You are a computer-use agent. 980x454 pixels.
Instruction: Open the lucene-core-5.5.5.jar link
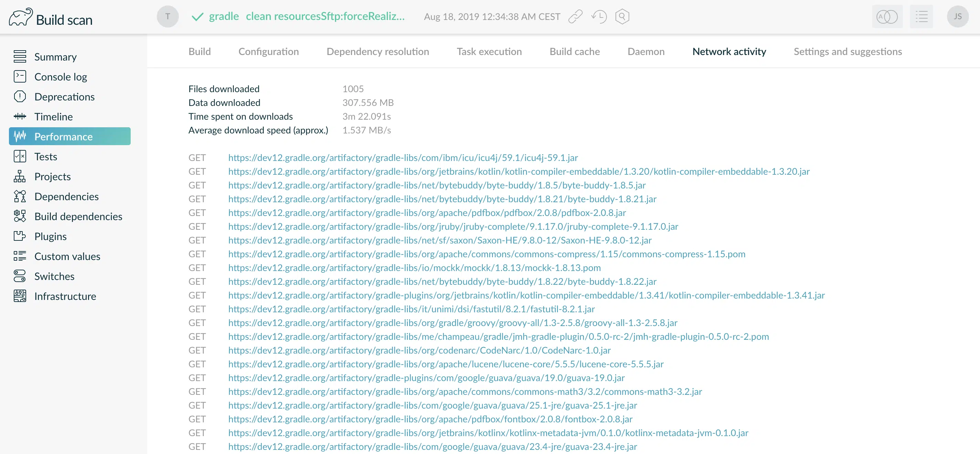click(446, 364)
